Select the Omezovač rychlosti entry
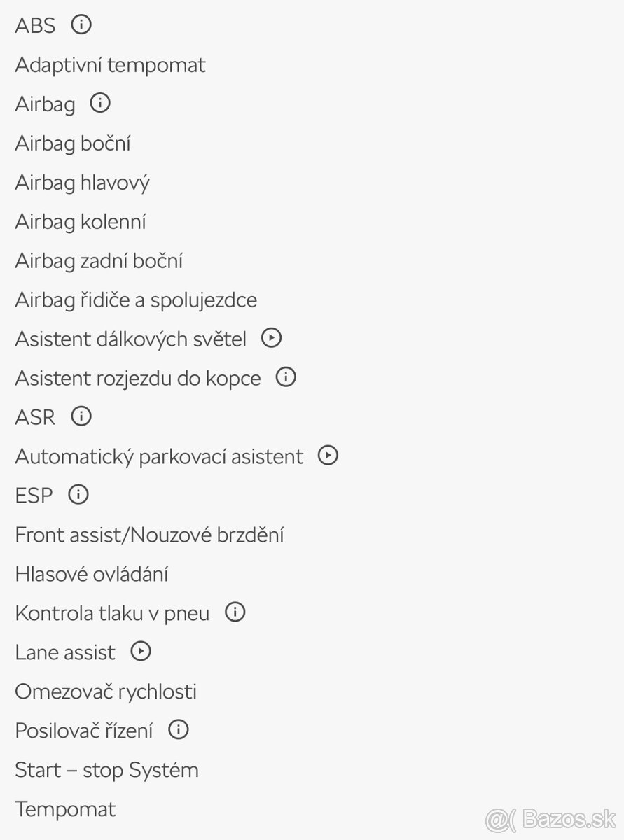The height and width of the screenshot is (840, 624). pyautogui.click(x=106, y=692)
